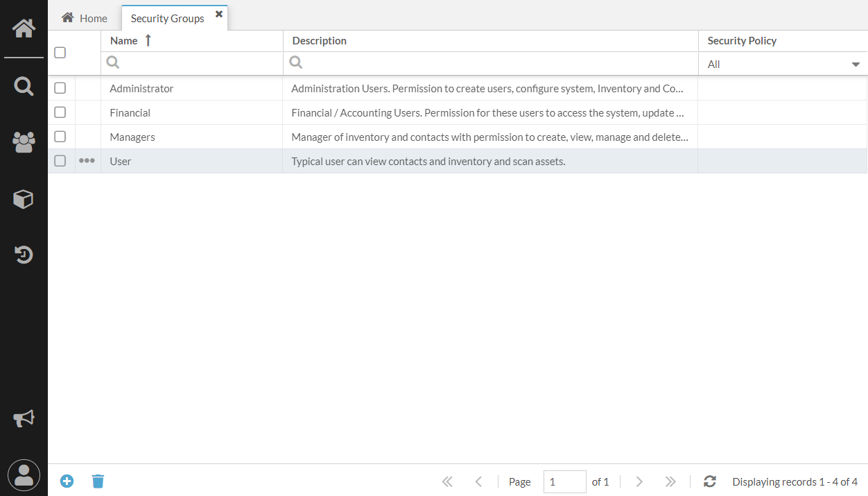Sort by the Name column header
This screenshot has width=868, height=496.
[124, 41]
